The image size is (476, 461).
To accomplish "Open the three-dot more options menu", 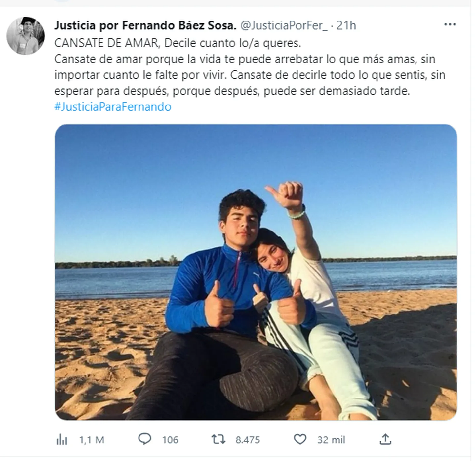I will [x=450, y=25].
